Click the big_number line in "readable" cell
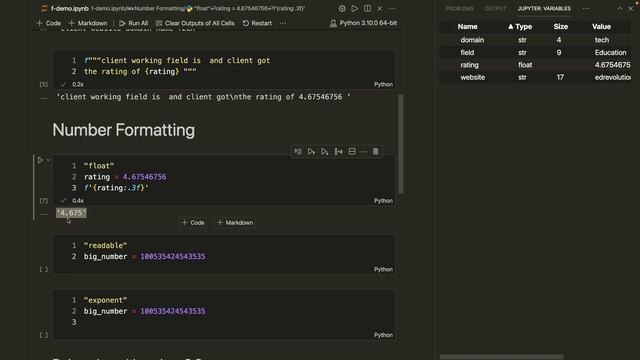Image resolution: width=640 pixels, height=360 pixels. coord(144,256)
